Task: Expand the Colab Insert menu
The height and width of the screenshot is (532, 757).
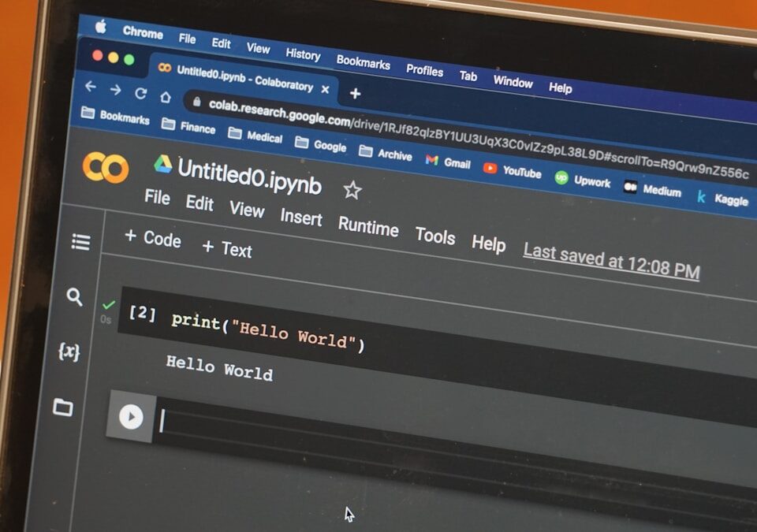Action: [x=301, y=218]
